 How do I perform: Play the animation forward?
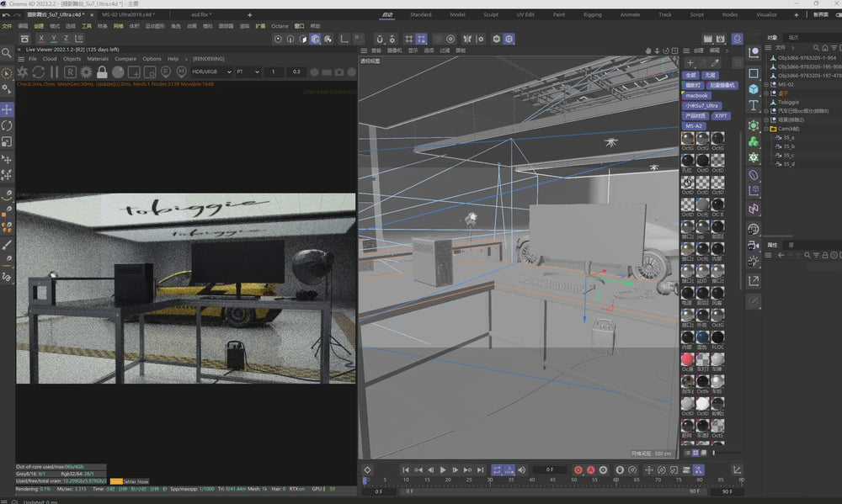[x=443, y=470]
